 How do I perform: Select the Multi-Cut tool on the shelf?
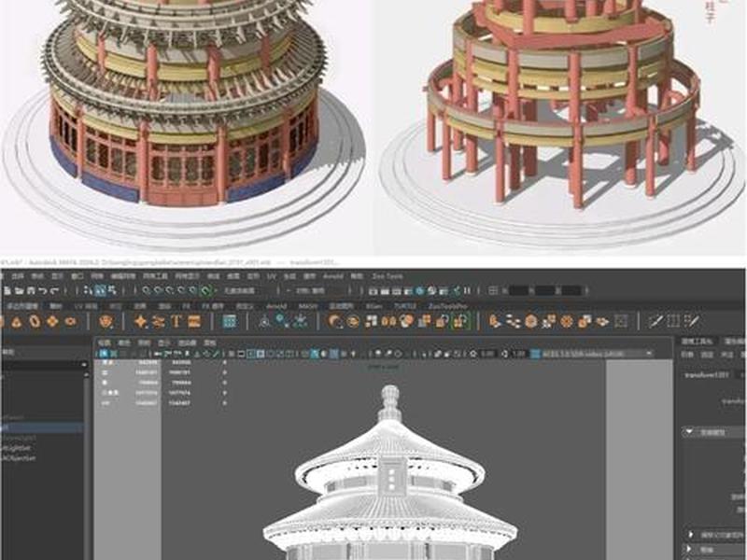(x=655, y=322)
